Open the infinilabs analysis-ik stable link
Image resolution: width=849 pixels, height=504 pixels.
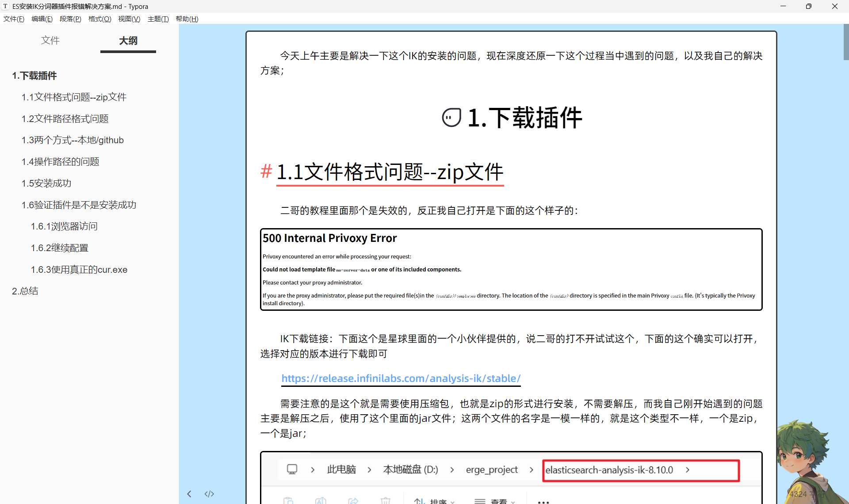tap(401, 378)
